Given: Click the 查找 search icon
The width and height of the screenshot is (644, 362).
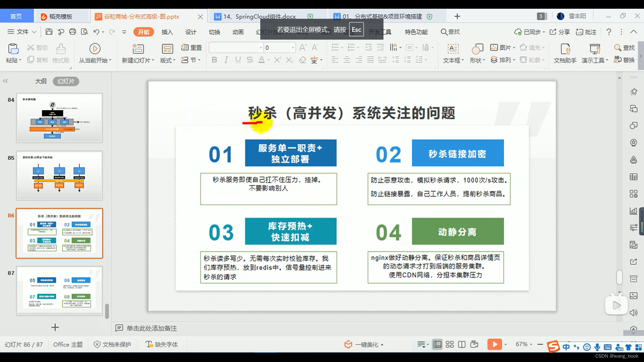Looking at the screenshot, I should click(x=442, y=32).
